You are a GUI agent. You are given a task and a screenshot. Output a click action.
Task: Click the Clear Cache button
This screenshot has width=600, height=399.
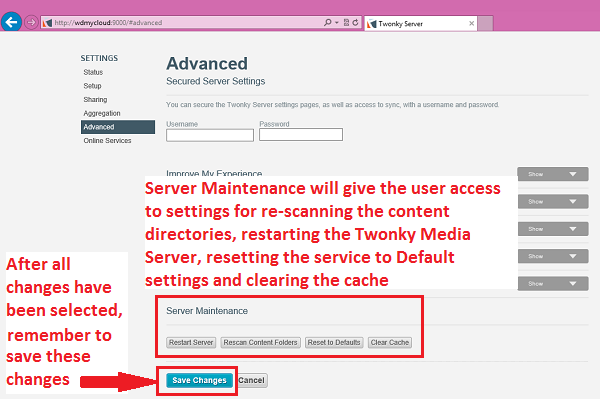[390, 342]
